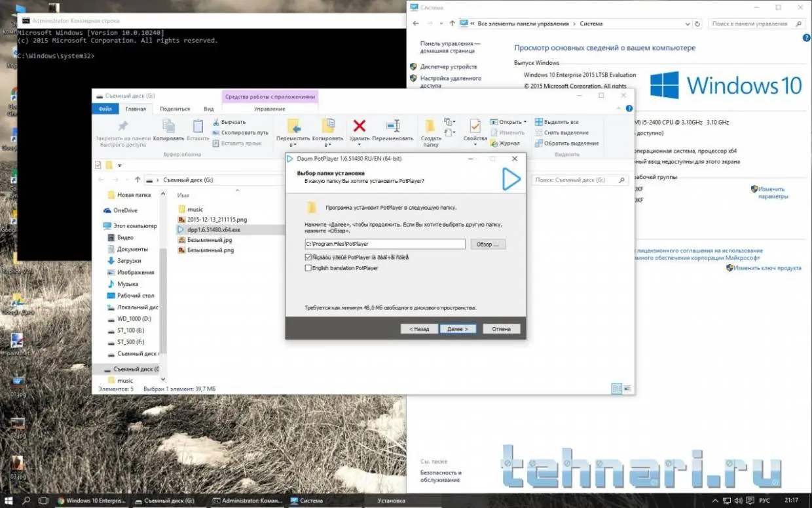812x508 pixels.
Task: Collapse the Explorer ribbon chevron
Action: (620, 109)
